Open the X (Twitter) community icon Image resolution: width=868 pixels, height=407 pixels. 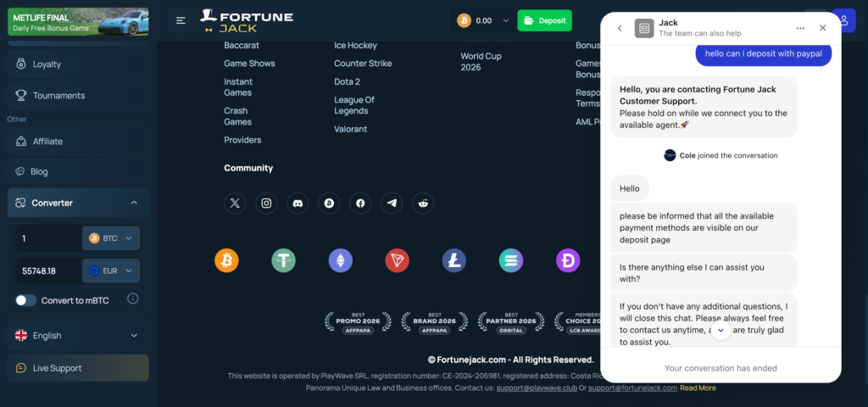[x=235, y=203]
